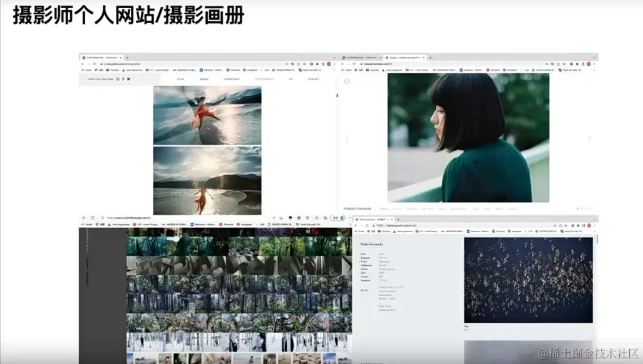Open three-dot menu in bottom-right browser
The image size is (643, 364).
(x=595, y=226)
